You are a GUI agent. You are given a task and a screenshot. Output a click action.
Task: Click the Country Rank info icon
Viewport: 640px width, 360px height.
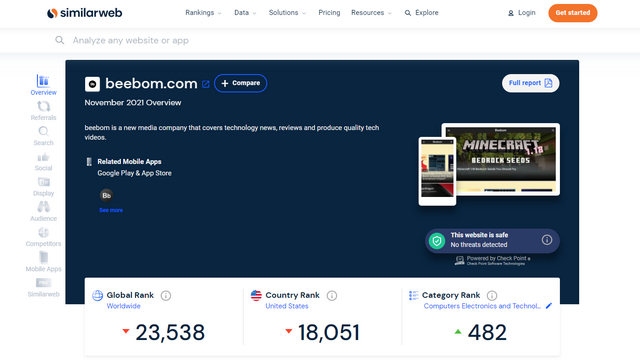(332, 296)
